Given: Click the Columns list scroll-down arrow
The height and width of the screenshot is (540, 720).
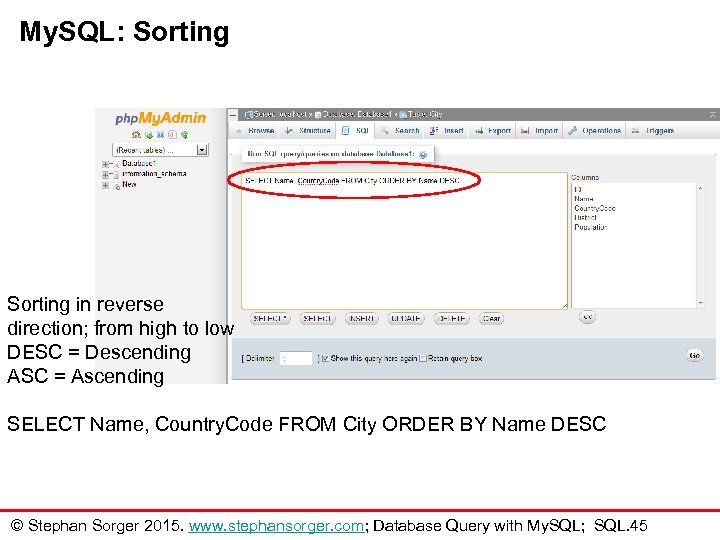Looking at the screenshot, I should pyautogui.click(x=700, y=303).
